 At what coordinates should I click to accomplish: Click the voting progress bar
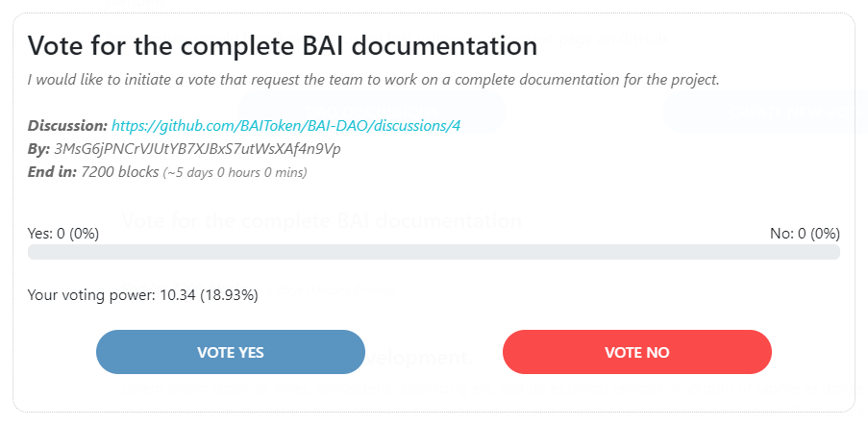434,252
